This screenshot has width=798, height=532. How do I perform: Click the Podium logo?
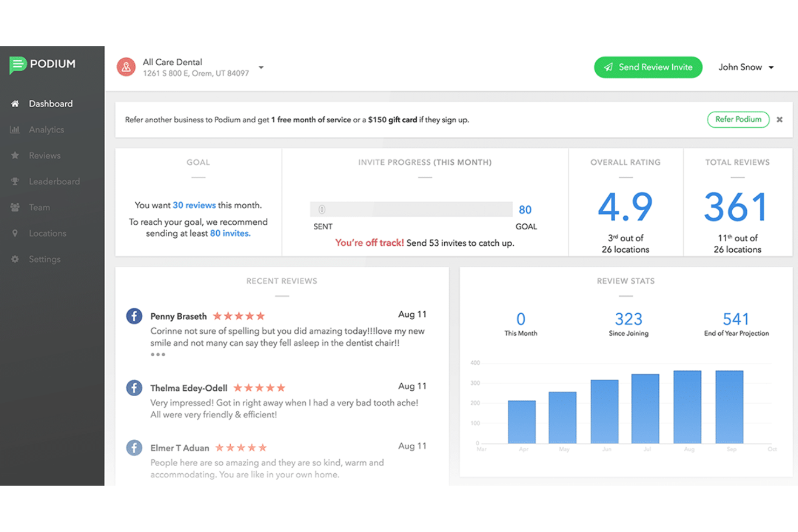42,65
